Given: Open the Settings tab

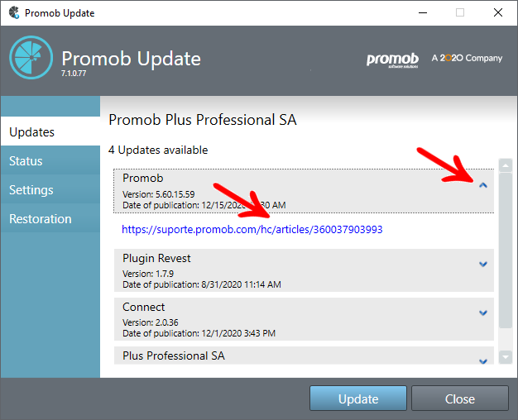Looking at the screenshot, I should point(50,190).
